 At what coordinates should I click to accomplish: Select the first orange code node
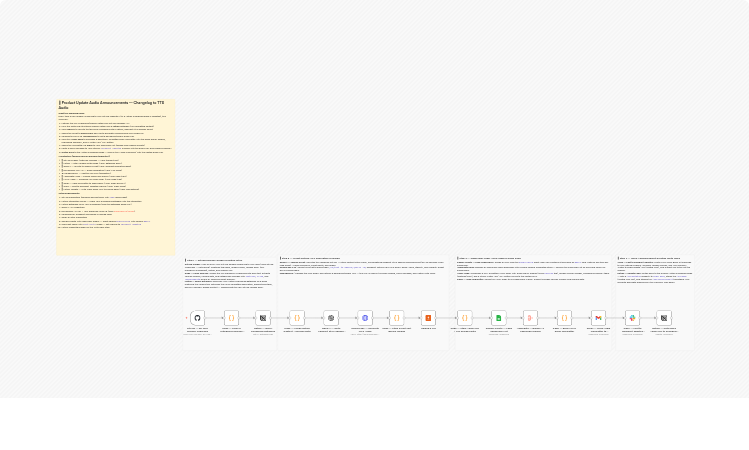pos(231,317)
